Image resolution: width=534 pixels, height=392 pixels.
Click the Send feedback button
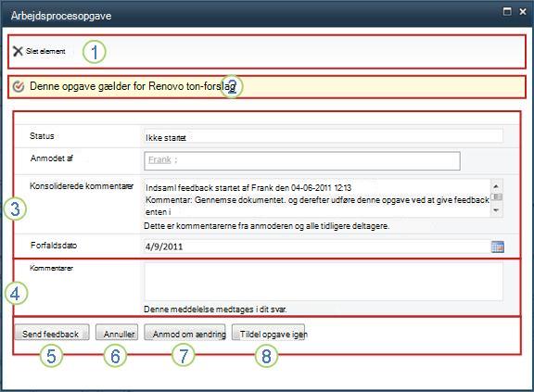[x=51, y=333]
